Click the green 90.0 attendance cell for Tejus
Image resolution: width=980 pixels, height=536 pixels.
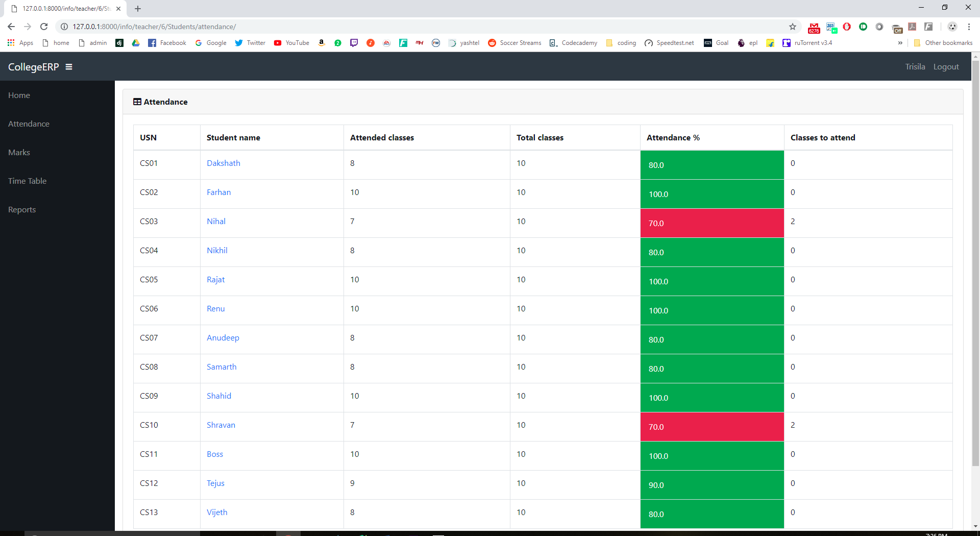pos(712,485)
